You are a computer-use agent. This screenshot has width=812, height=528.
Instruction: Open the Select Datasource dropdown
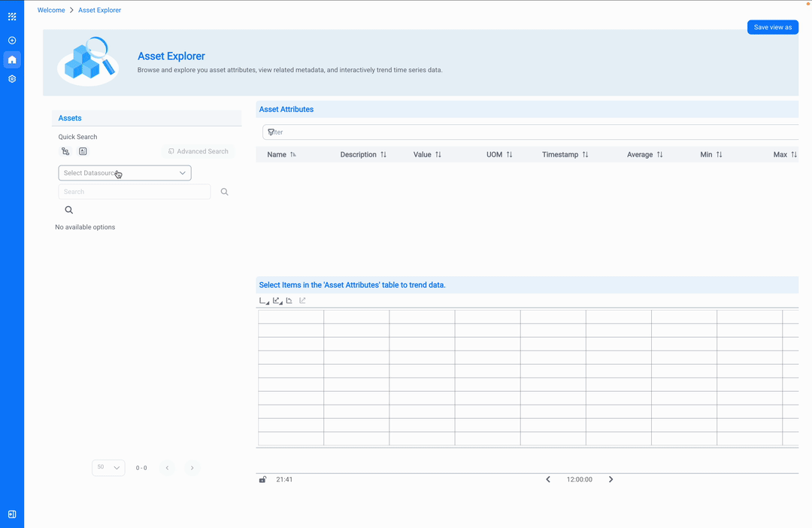pos(124,173)
